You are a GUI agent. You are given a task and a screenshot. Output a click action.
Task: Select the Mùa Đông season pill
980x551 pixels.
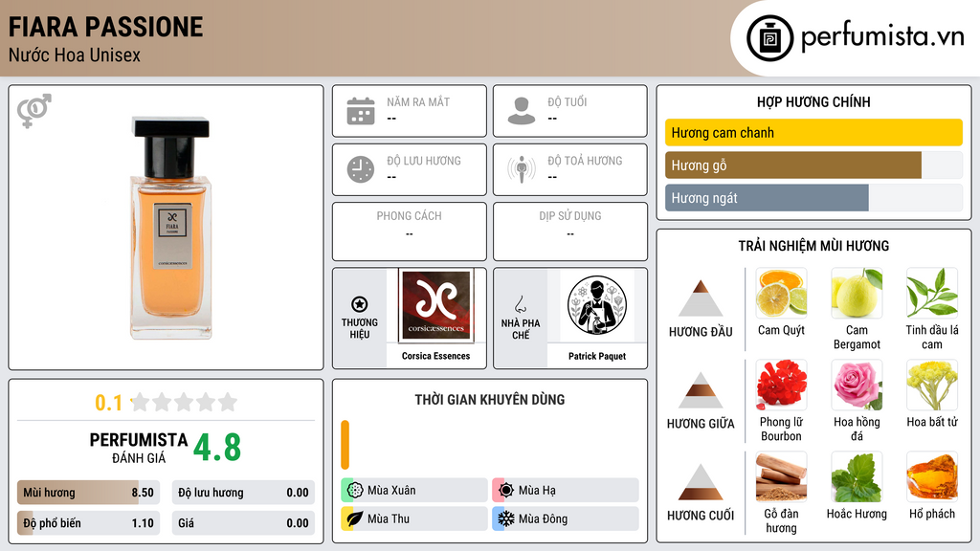tap(565, 518)
